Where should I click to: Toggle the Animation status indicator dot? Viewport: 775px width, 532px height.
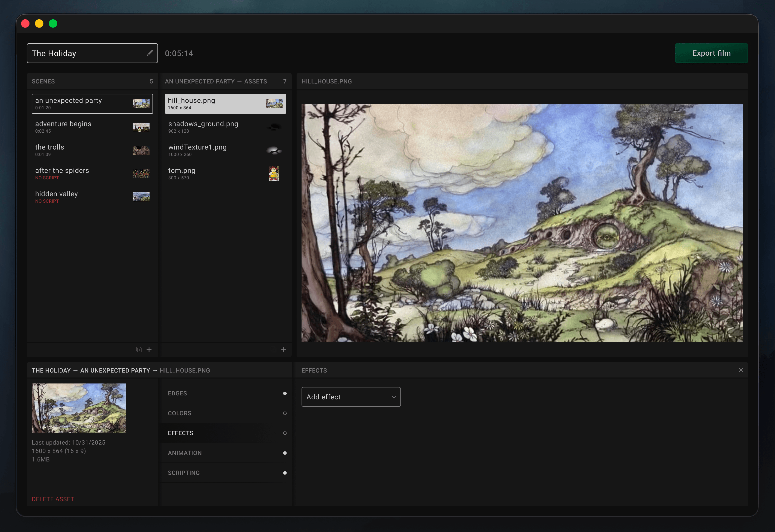click(285, 453)
